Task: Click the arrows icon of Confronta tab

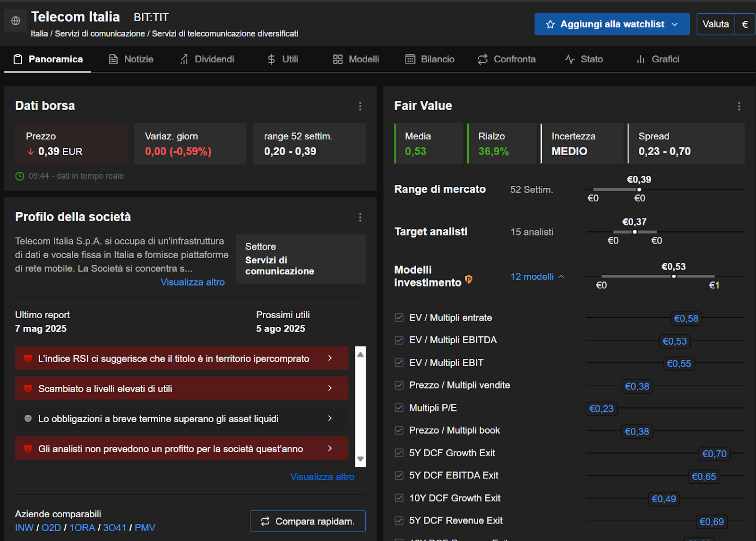Action: point(482,59)
